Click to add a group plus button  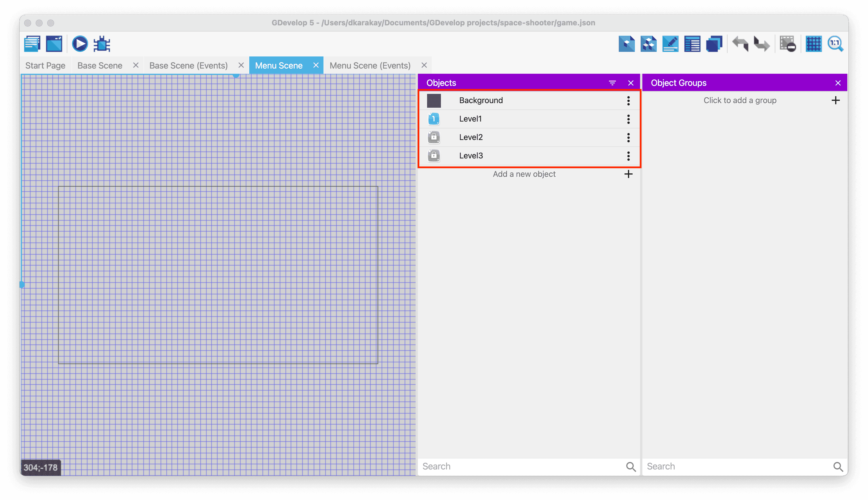coord(835,101)
